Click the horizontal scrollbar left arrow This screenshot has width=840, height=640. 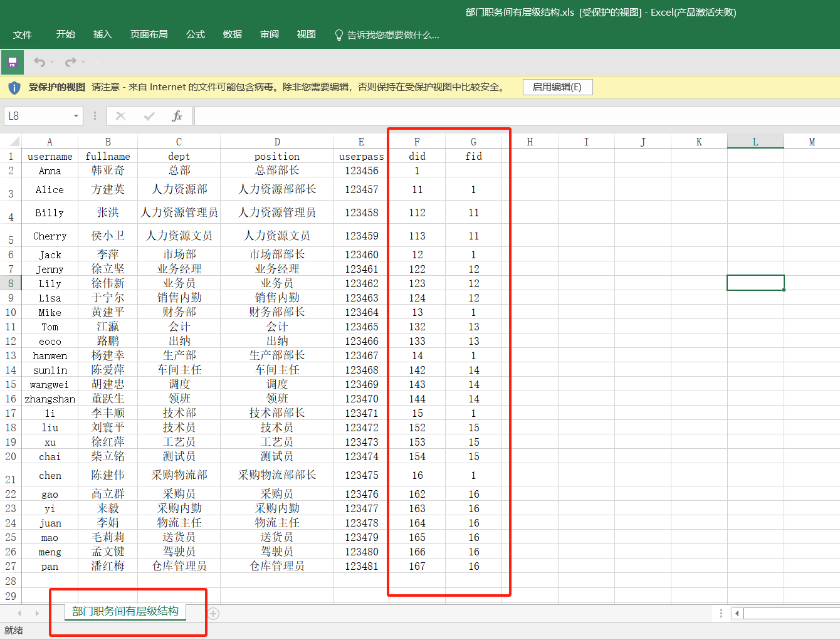click(x=737, y=614)
